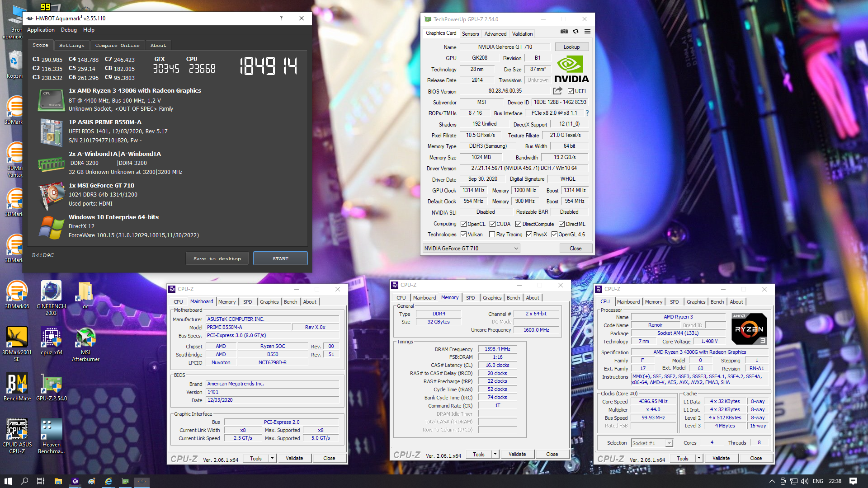
Task: Click the DRAM Frequency value 1598.4 MHz
Action: click(x=497, y=349)
